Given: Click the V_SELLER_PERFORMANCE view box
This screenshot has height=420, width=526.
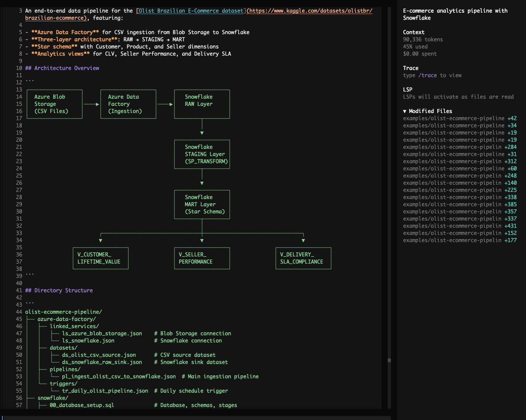Looking at the screenshot, I should pos(202,258).
